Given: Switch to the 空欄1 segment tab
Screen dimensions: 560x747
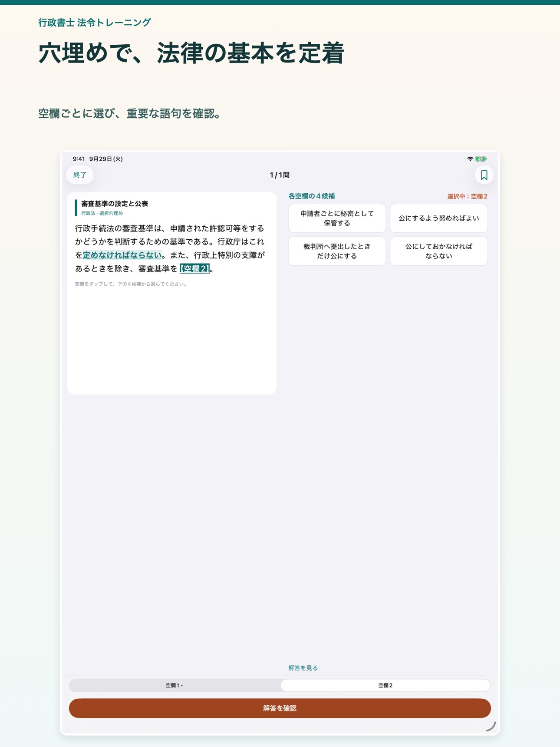Looking at the screenshot, I should click(x=175, y=685).
